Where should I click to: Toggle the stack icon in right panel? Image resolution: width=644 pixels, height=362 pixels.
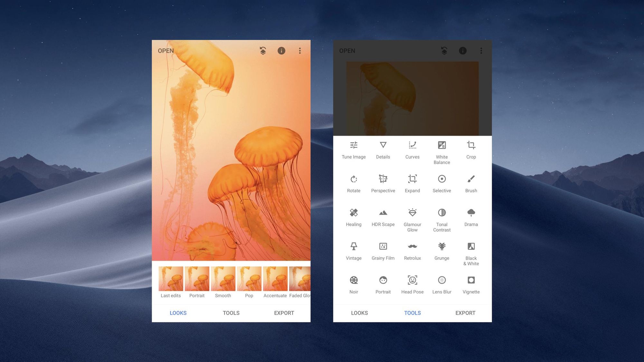tap(444, 51)
